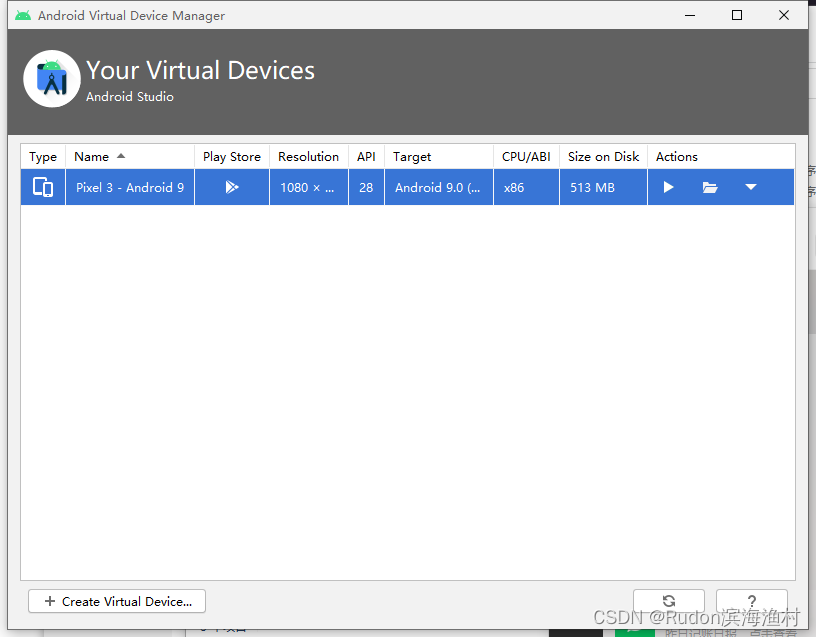
Task: Sort by Size on Disk column header
Action: pyautogui.click(x=603, y=157)
